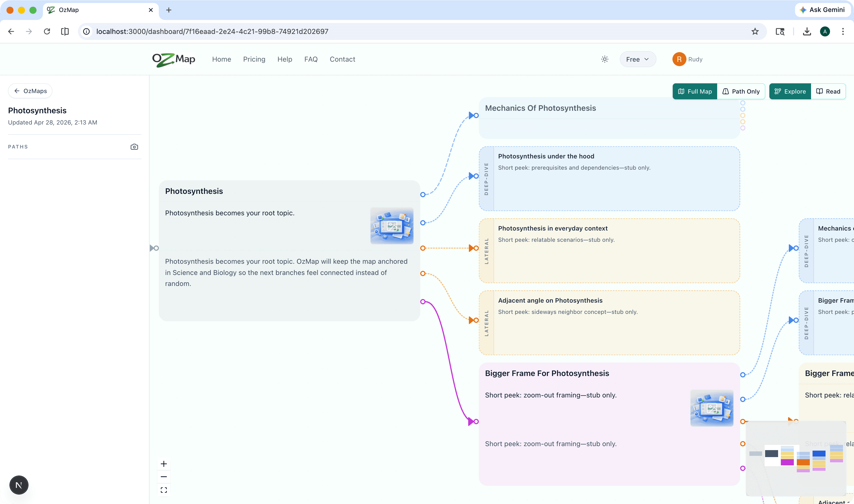Open the FAQ nav item
Image resolution: width=854 pixels, height=504 pixels.
click(x=311, y=59)
